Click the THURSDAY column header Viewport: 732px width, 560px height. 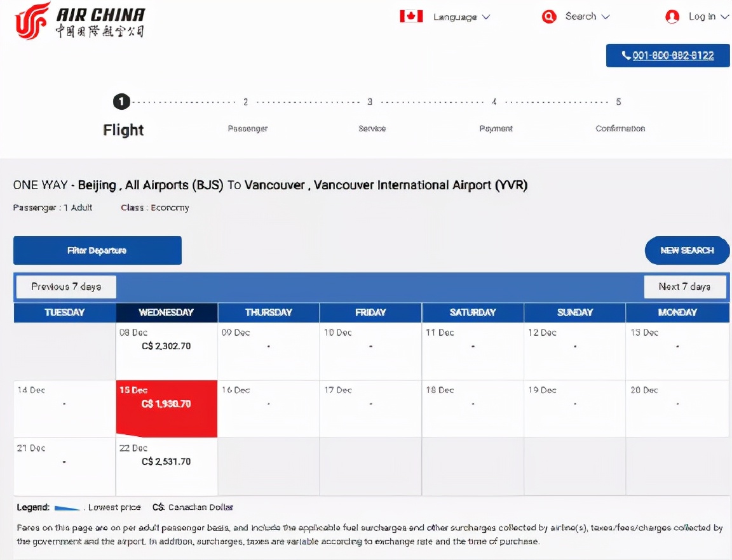[269, 312]
